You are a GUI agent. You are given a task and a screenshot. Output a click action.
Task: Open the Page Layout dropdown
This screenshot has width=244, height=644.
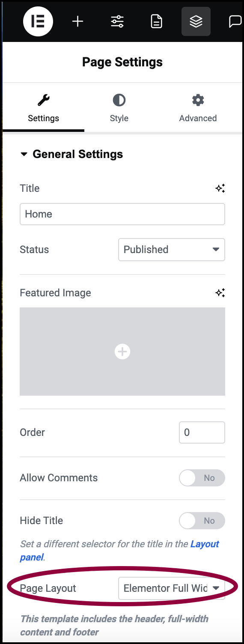[172, 588]
